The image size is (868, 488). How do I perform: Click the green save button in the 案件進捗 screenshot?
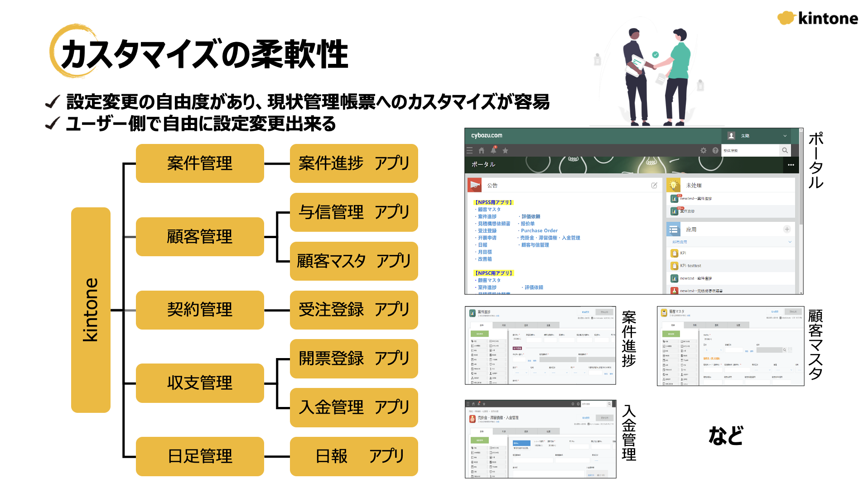pyautogui.click(x=480, y=334)
